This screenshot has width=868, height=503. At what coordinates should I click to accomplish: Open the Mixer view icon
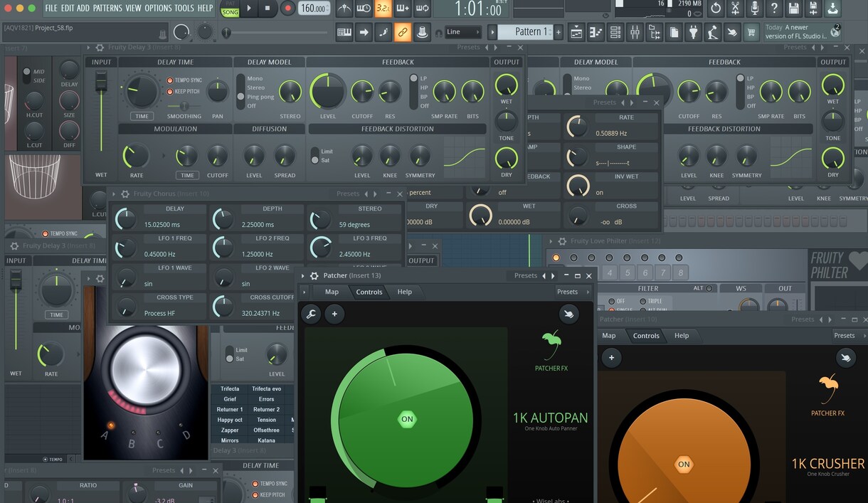(x=635, y=32)
